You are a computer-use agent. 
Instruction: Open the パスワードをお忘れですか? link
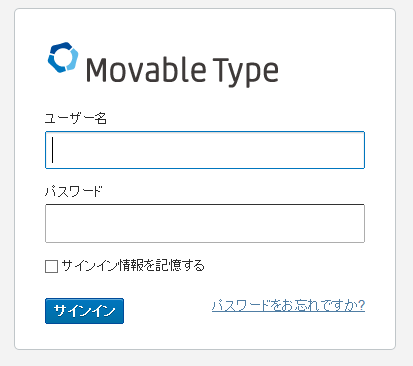coord(288,305)
